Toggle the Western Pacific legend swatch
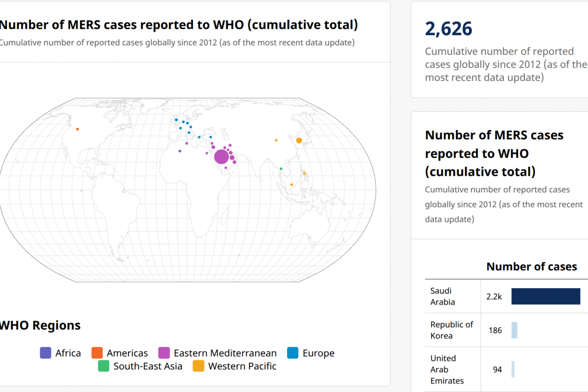This screenshot has width=588, height=392. point(198,366)
